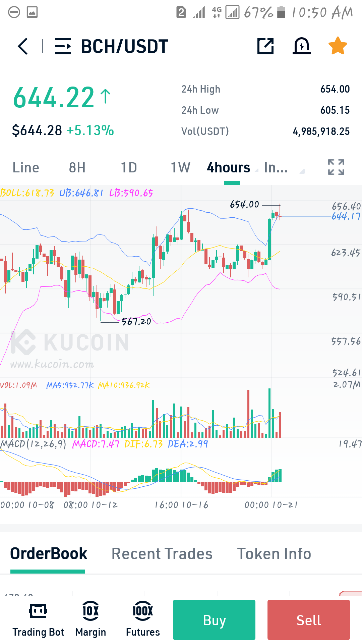Expand chart to fullscreen
The height and width of the screenshot is (644, 362).
pyautogui.click(x=336, y=167)
